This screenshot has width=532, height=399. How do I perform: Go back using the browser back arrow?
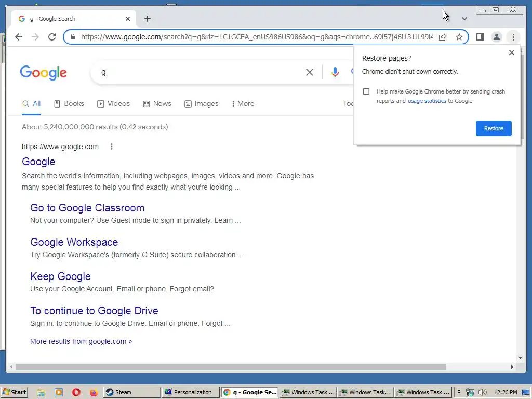click(x=19, y=37)
